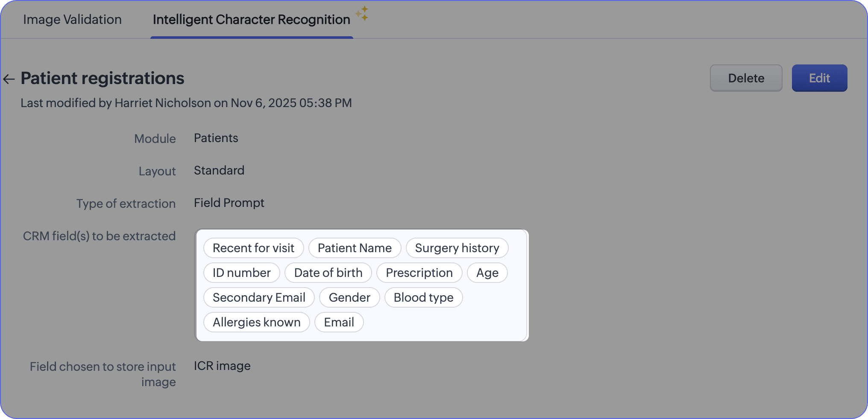
Task: Click the ID number field tag
Action: 241,273
